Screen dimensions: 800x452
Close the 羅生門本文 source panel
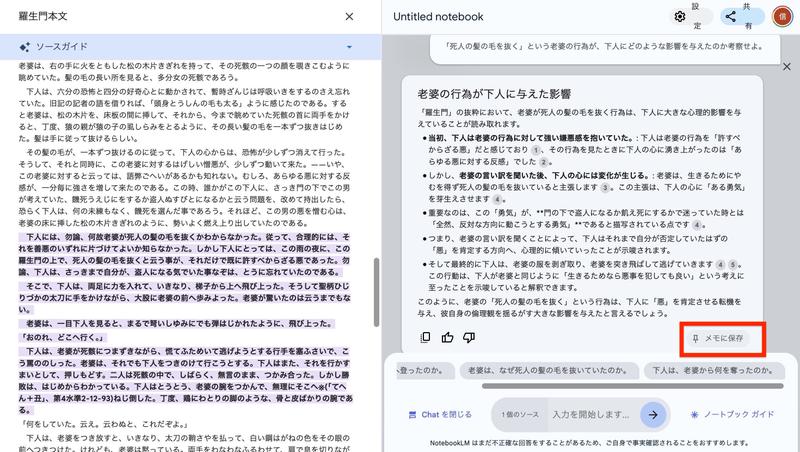click(x=349, y=16)
